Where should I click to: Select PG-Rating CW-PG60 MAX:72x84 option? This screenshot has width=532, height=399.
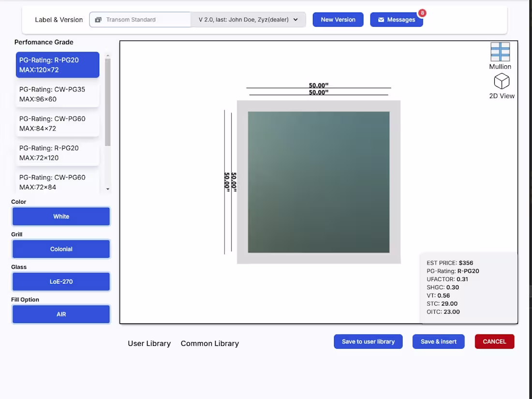57,182
